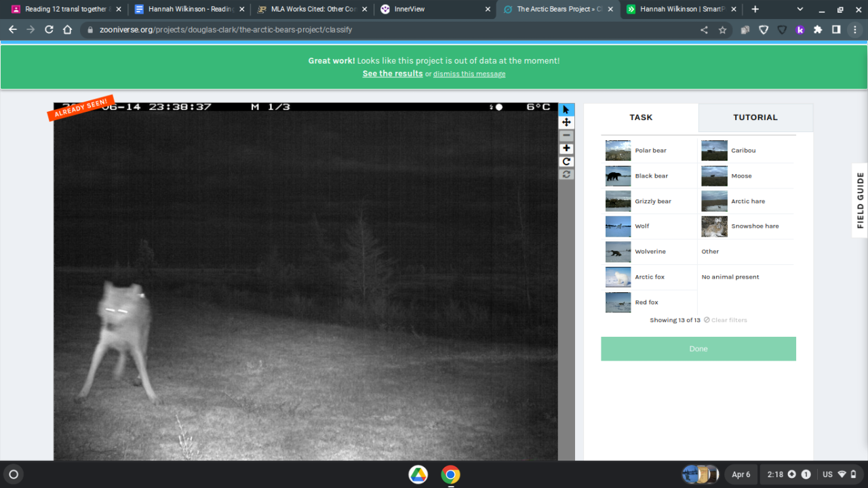This screenshot has height=488, width=868.
Task: Dismiss the out-of-data message
Action: tap(469, 74)
